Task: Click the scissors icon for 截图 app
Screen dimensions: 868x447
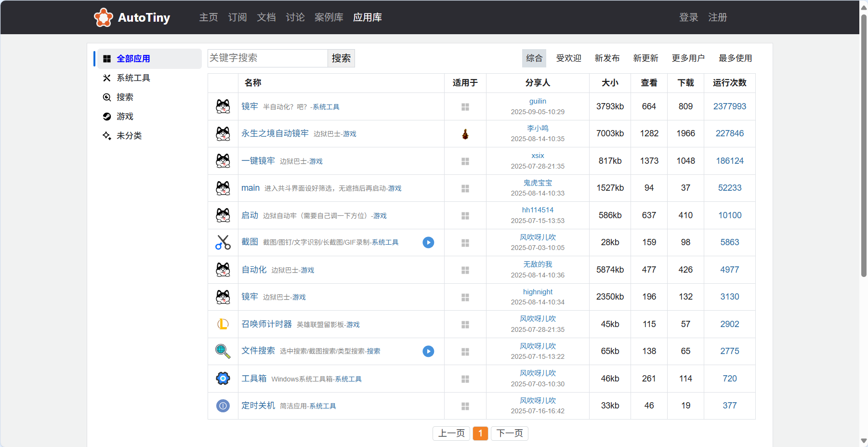Action: pyautogui.click(x=223, y=242)
